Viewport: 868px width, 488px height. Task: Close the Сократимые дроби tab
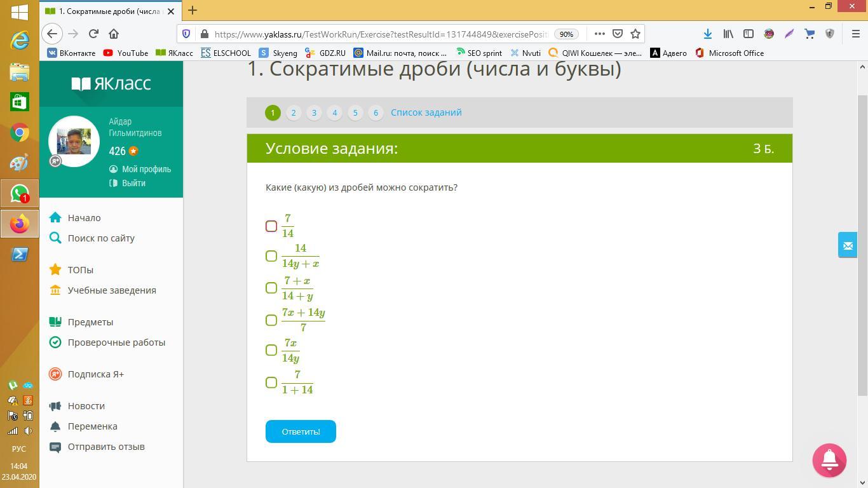click(x=171, y=11)
